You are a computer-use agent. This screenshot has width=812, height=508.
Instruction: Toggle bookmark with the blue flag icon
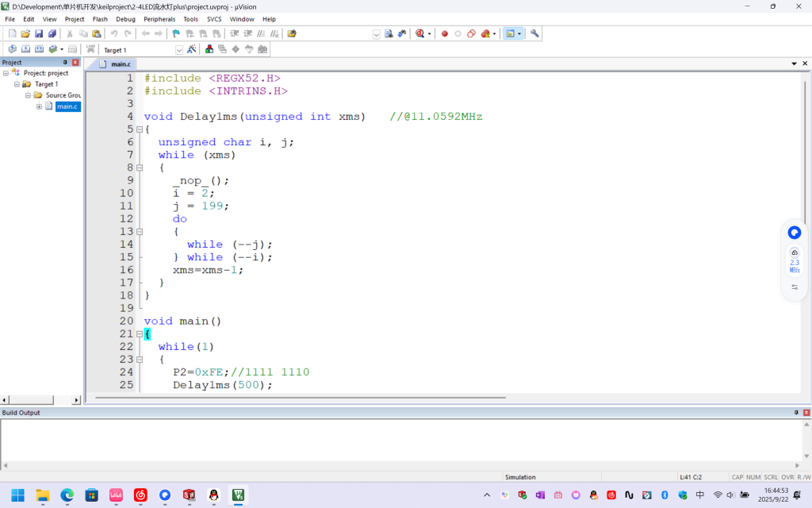tap(176, 33)
